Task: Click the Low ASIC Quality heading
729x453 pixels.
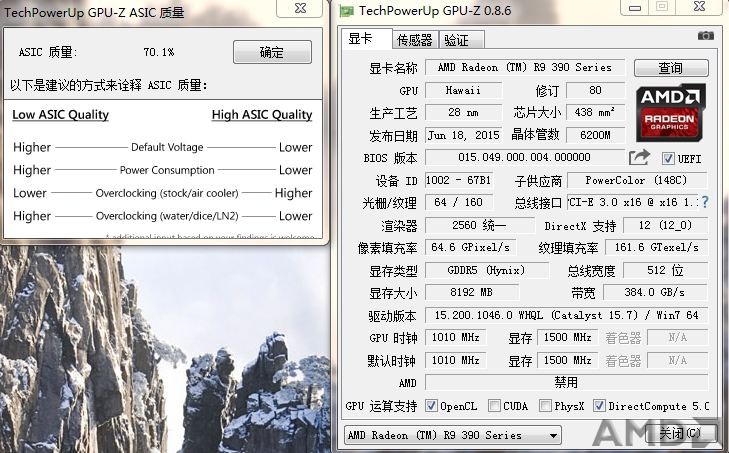Action: pyautogui.click(x=60, y=114)
